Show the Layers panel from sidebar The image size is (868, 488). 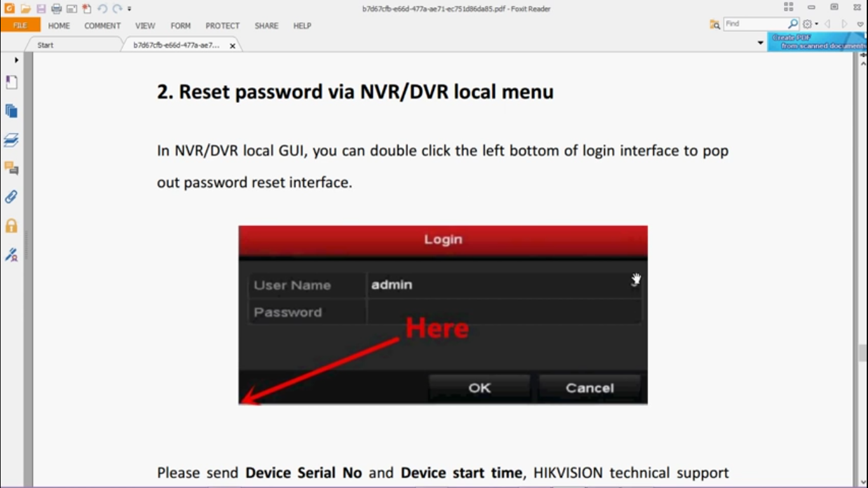click(x=11, y=140)
